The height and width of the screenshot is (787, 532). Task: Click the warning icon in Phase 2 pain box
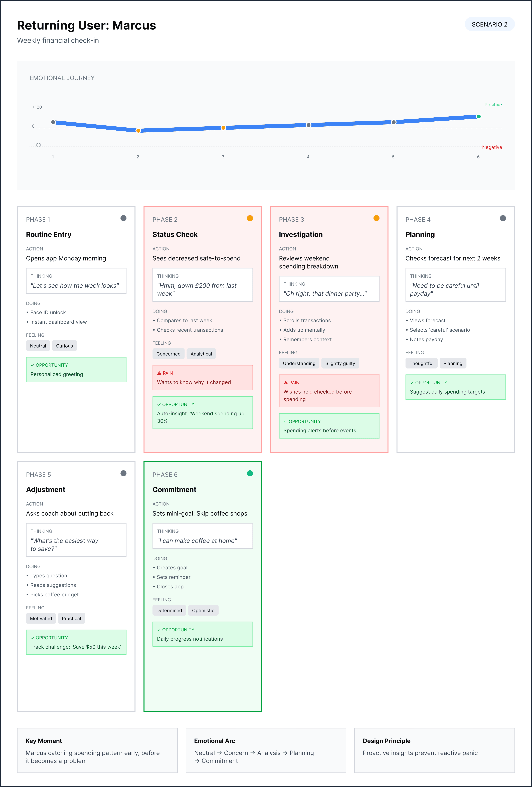tap(159, 373)
